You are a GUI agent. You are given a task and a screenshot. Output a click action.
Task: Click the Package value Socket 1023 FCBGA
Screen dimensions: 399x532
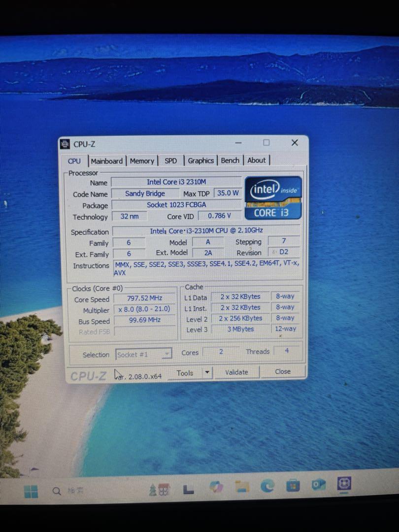(x=176, y=204)
